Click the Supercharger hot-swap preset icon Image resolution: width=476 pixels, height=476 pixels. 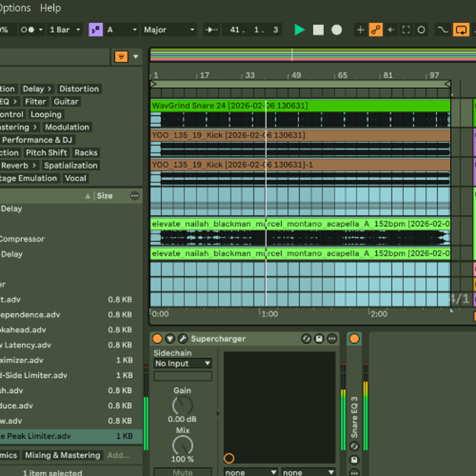point(306,339)
